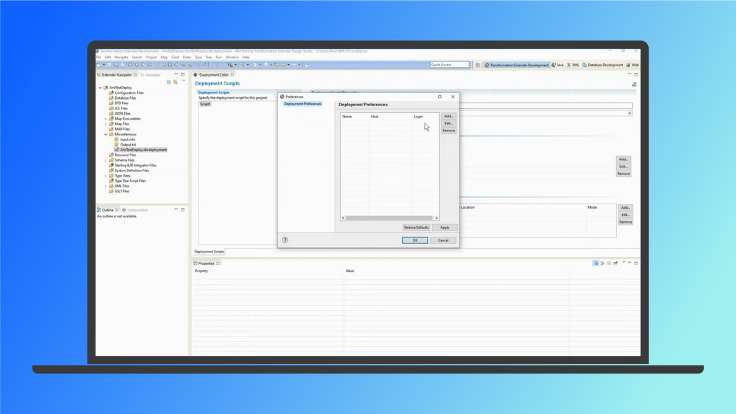Click the Login column header
The image size is (736, 414).
tap(426, 116)
